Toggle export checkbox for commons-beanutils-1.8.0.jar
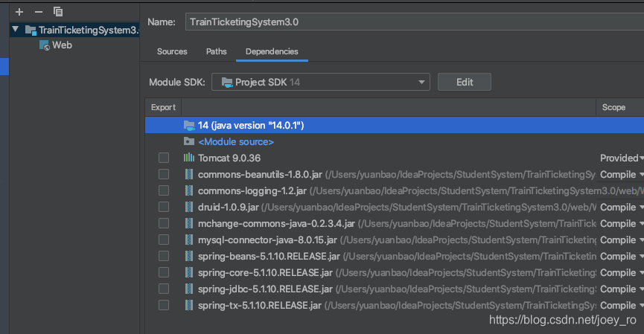Screen dimensions: 644x334 164,174
